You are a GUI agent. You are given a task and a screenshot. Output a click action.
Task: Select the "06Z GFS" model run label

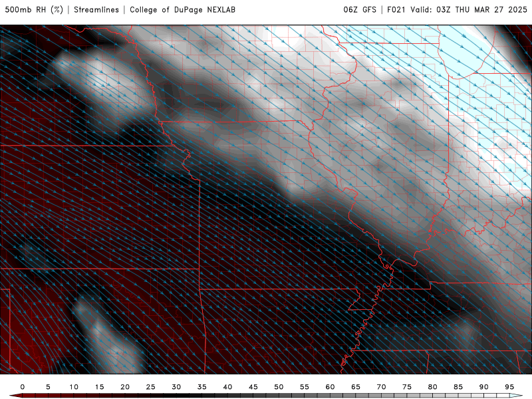pyautogui.click(x=360, y=10)
